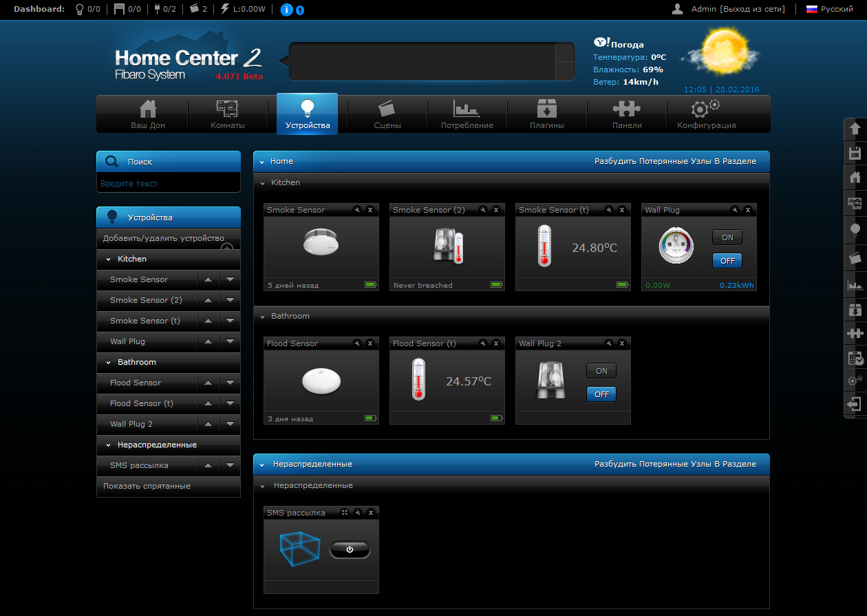Click expand icon on SMS рассылка card
This screenshot has width=867, height=616.
click(x=345, y=513)
